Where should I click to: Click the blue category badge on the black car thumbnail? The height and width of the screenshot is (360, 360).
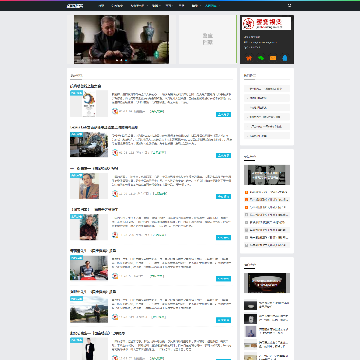coord(76,134)
